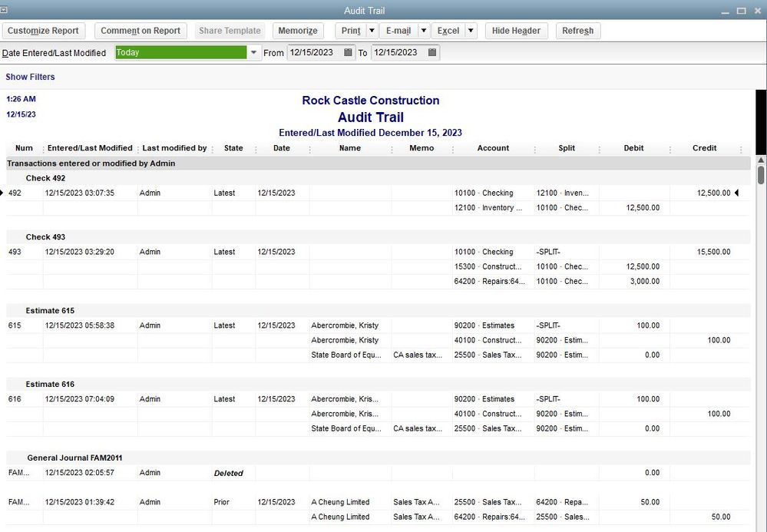The width and height of the screenshot is (767, 532).
Task: Click Hide Header button
Action: coord(516,31)
